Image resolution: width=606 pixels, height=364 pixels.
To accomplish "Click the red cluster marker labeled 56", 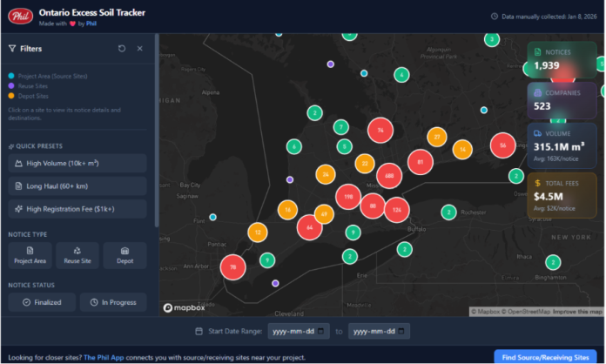I will pos(502,145).
